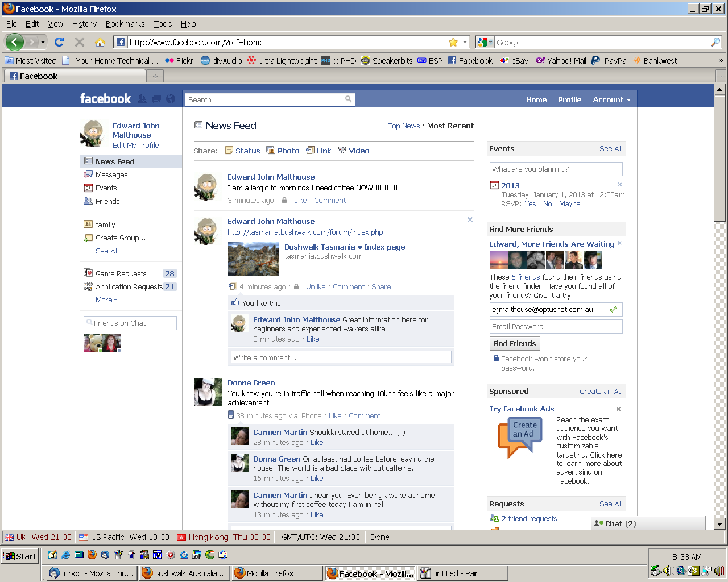The width and height of the screenshot is (728, 582).
Task: Go to Home in Facebook header
Action: click(536, 99)
